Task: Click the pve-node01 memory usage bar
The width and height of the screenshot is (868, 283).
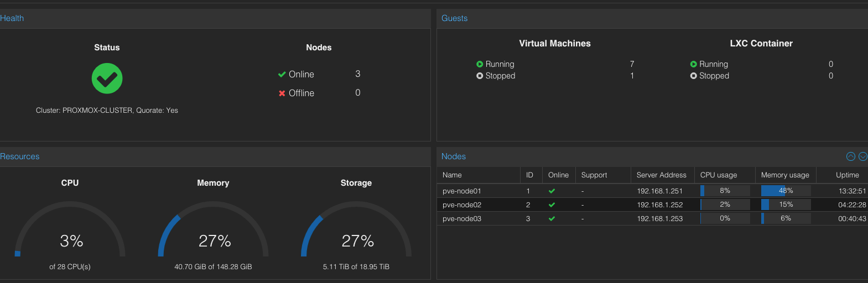Action: 786,191
